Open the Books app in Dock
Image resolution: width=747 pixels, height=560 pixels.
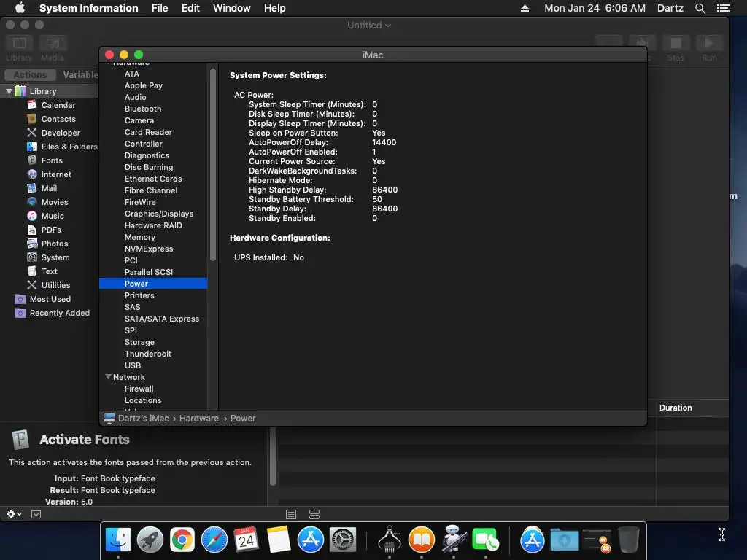pos(422,540)
